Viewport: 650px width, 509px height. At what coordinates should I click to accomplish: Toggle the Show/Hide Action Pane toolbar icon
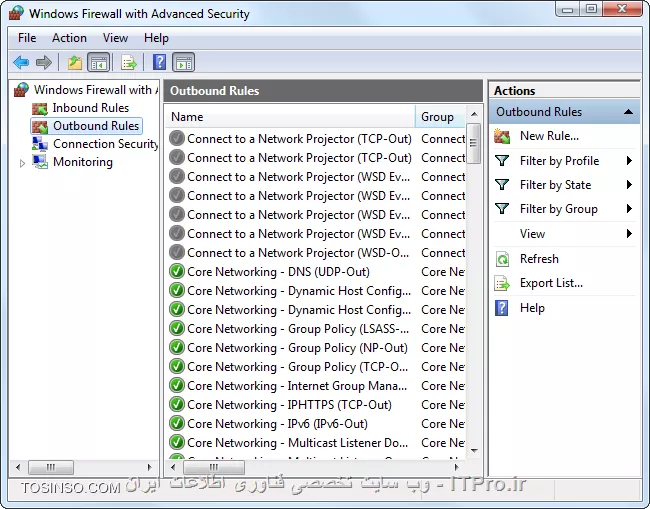coord(184,63)
